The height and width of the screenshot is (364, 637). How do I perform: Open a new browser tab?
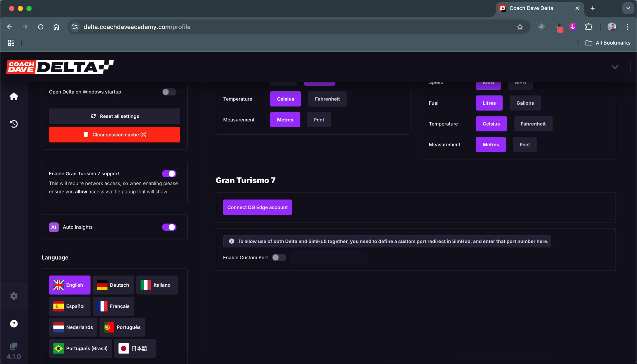[x=592, y=8]
